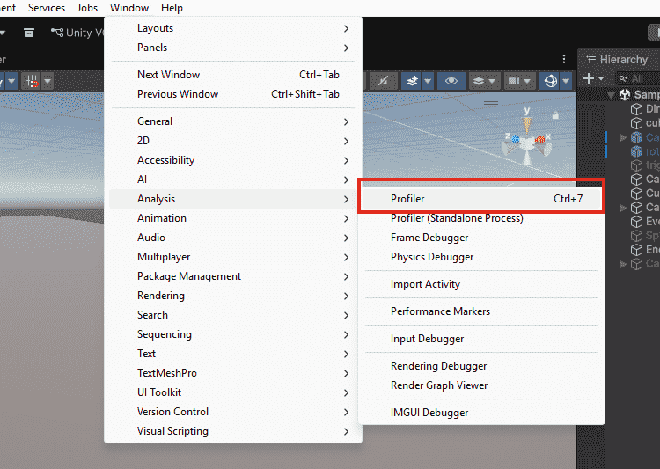
Task: Select the dimmed Sp object cube icon
Action: tap(636, 235)
